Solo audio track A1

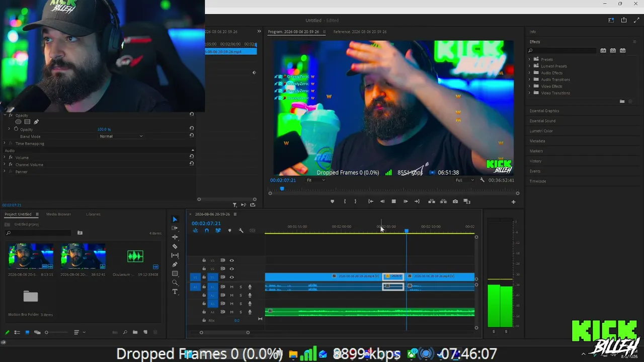(x=240, y=287)
